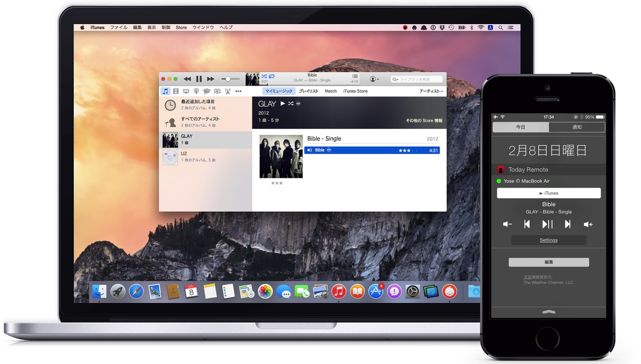This screenshot has height=364, width=641.
Task: Tap the iTunes button in Today Remote widget
Action: tap(549, 193)
